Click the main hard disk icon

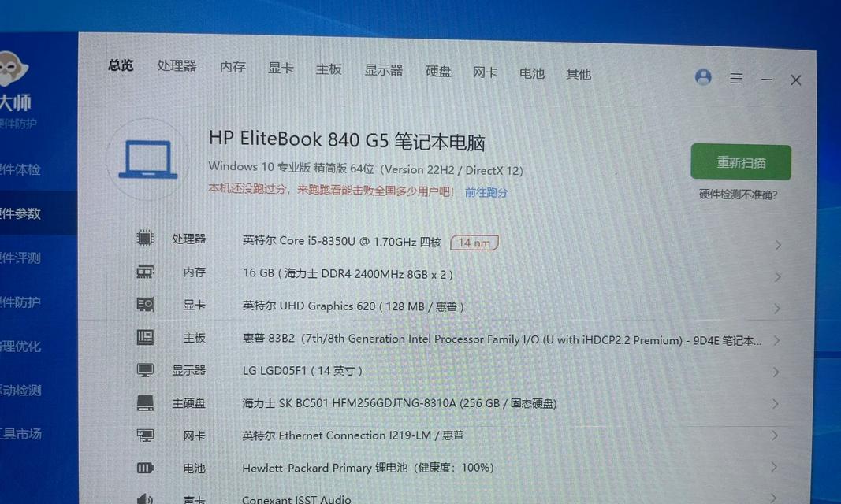[x=145, y=402]
